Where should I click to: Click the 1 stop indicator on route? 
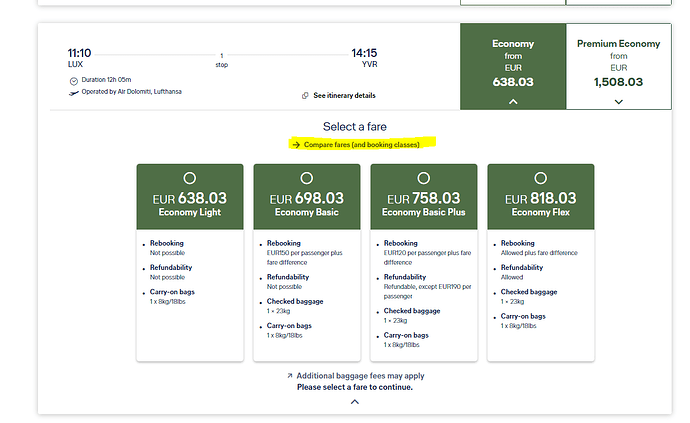click(x=222, y=60)
